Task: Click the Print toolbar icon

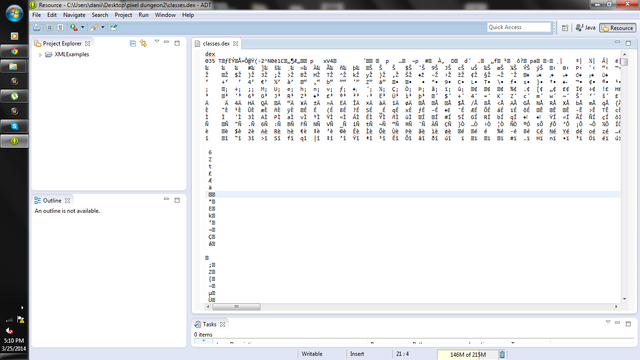Action: (37, 27)
